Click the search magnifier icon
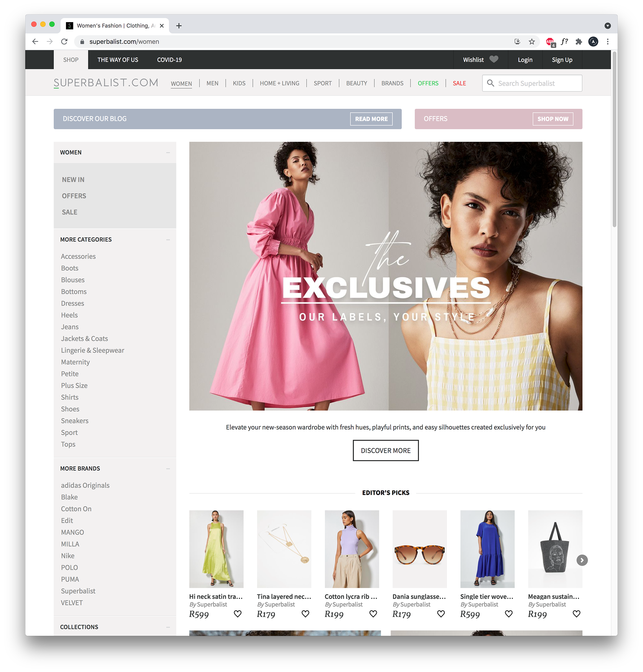This screenshot has width=643, height=672. click(491, 83)
